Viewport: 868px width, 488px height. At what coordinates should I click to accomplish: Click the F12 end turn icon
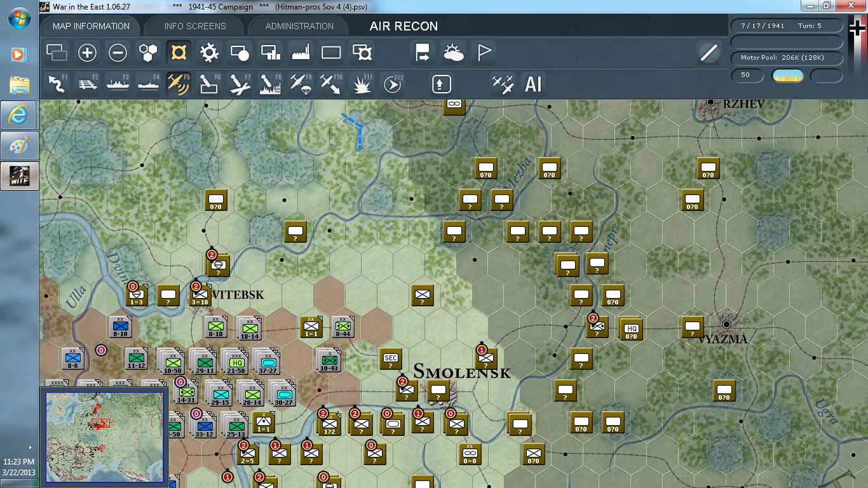tap(393, 84)
